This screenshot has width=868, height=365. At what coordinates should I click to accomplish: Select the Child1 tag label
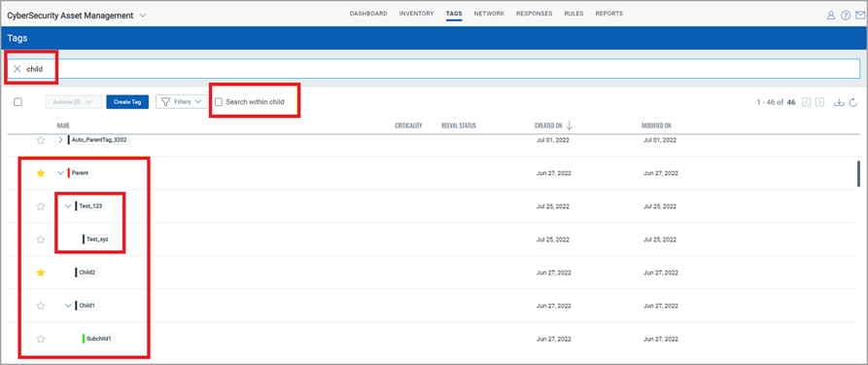(x=87, y=306)
